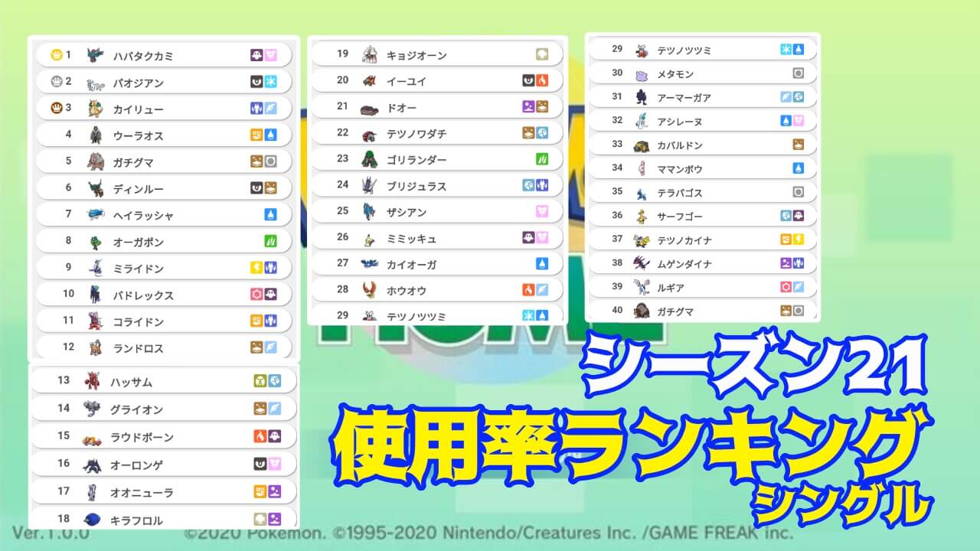Click the rank number 19 beside キョジオーン

pos(343,54)
